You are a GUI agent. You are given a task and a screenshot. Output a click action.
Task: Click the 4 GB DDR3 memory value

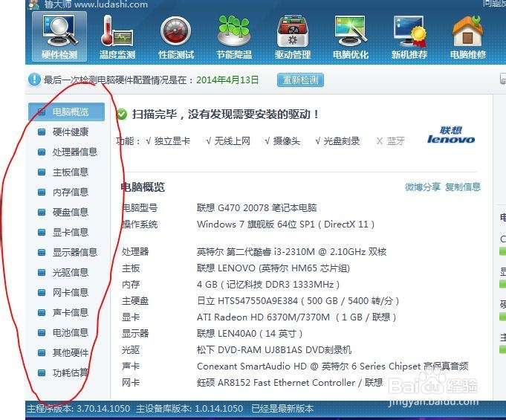[268, 285]
